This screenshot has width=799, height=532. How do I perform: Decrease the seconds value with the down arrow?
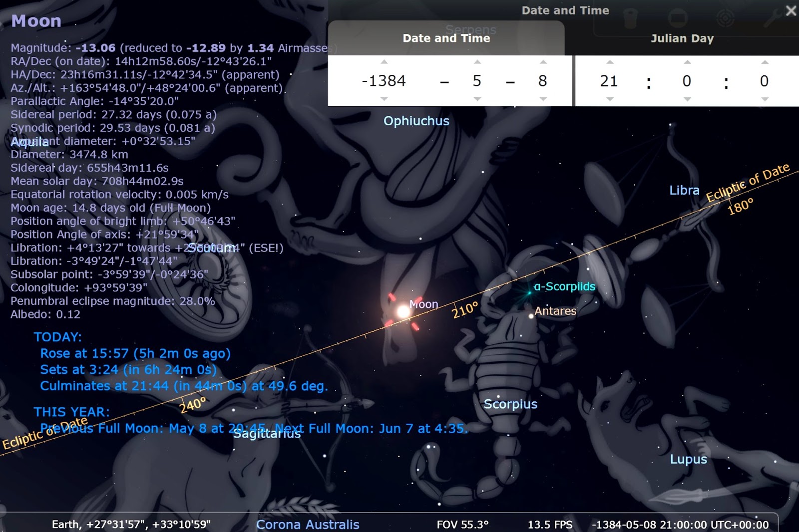[x=765, y=99]
